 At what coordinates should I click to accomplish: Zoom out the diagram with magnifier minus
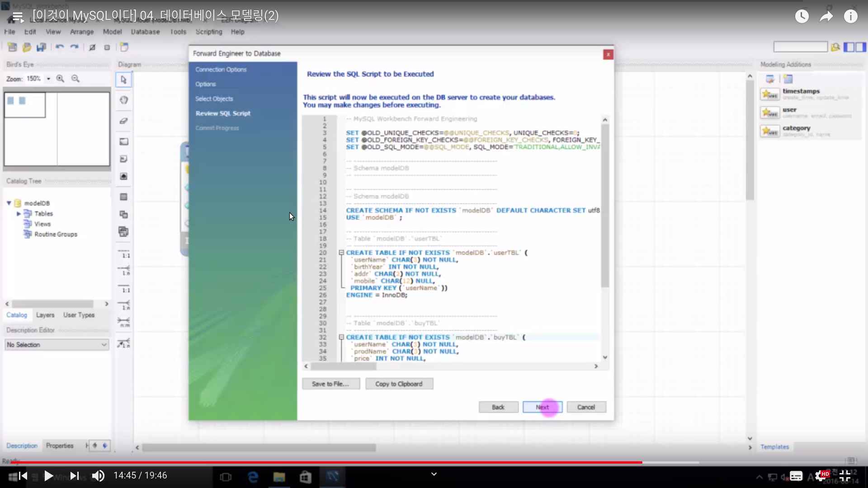[75, 79]
